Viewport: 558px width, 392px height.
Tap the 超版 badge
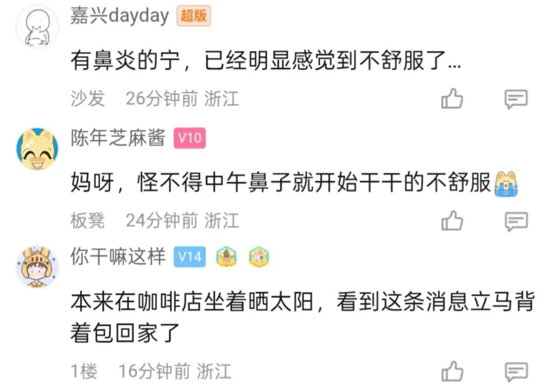click(x=194, y=16)
